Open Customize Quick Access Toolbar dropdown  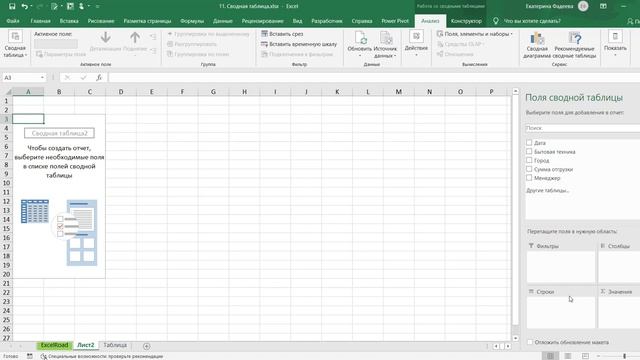pos(98,6)
